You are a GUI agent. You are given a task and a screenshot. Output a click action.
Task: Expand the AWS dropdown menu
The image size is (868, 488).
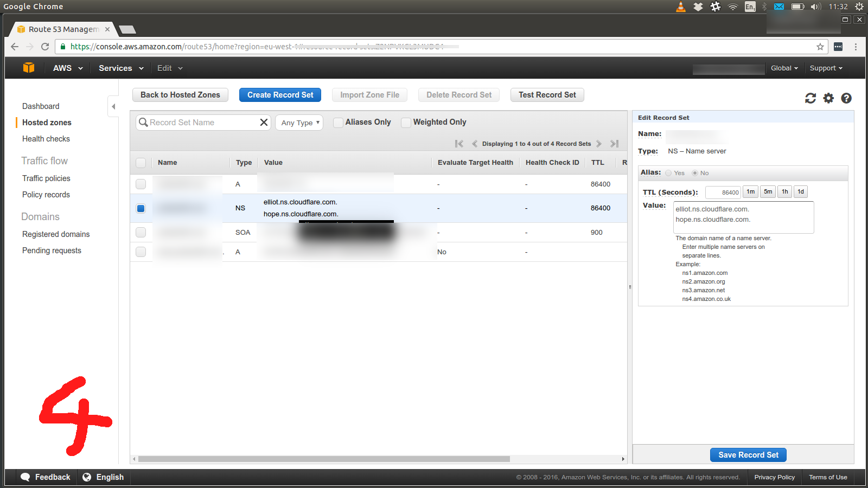coord(68,68)
